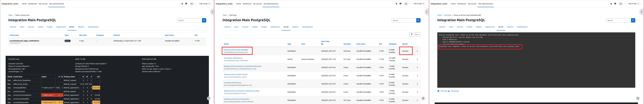Open actions menu for Send login notifications row
Image resolution: width=644 pixels, height=104 pixels.
pyautogui.click(x=417, y=59)
